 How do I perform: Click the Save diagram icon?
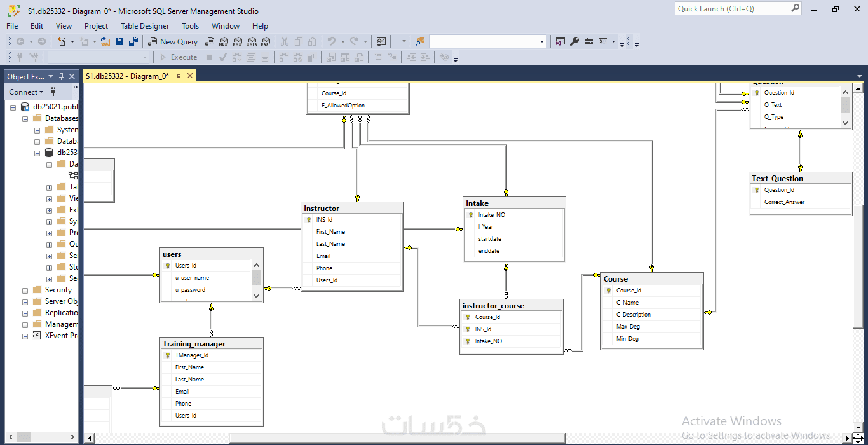pos(119,41)
